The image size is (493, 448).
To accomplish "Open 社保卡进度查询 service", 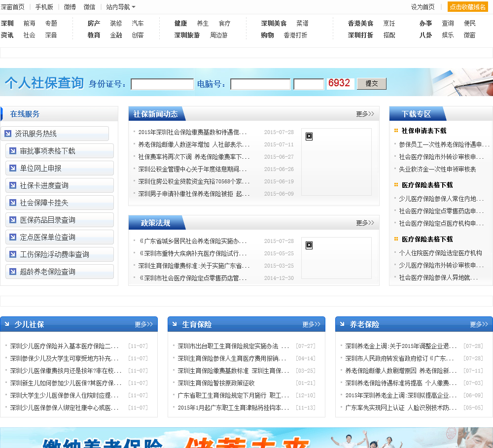I will tap(60, 185).
